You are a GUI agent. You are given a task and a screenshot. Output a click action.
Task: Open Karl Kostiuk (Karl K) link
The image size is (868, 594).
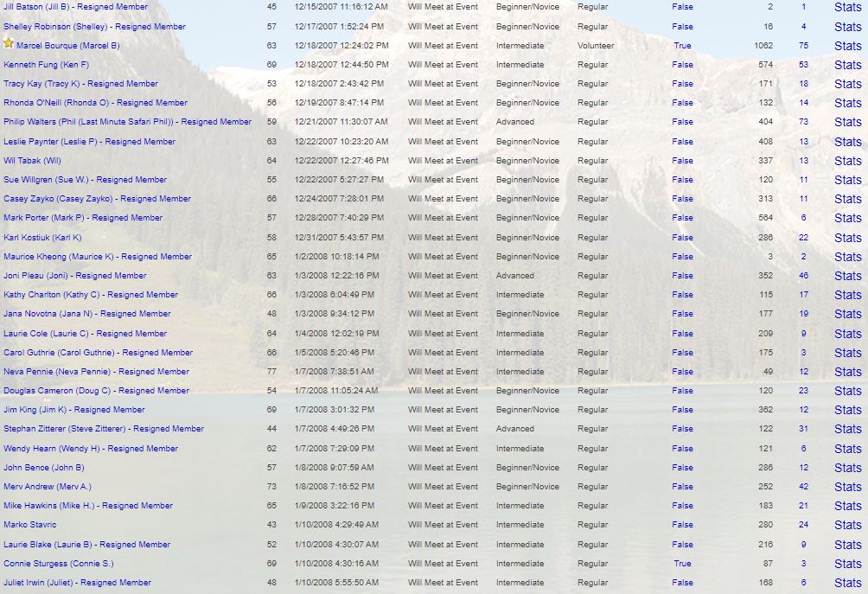(x=42, y=238)
